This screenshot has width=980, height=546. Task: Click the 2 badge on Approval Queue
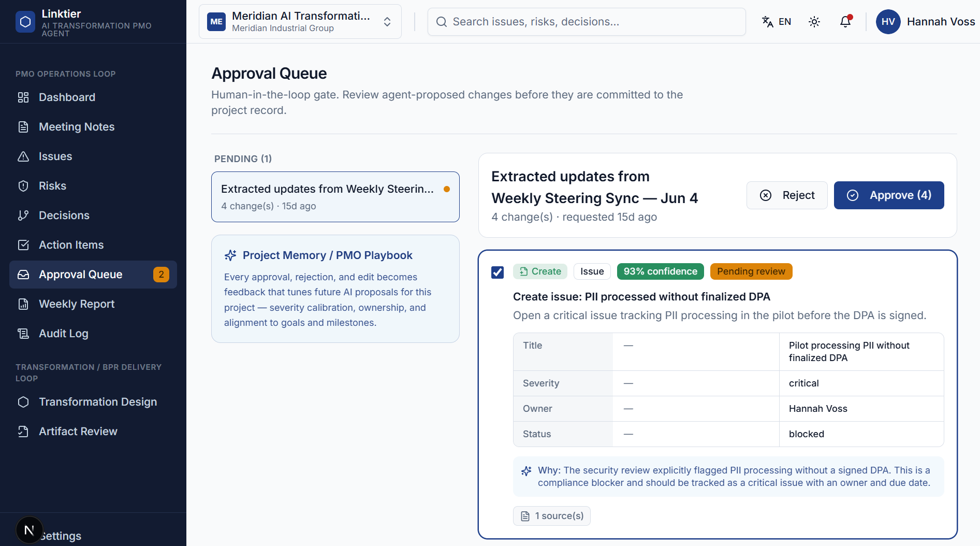tap(161, 275)
